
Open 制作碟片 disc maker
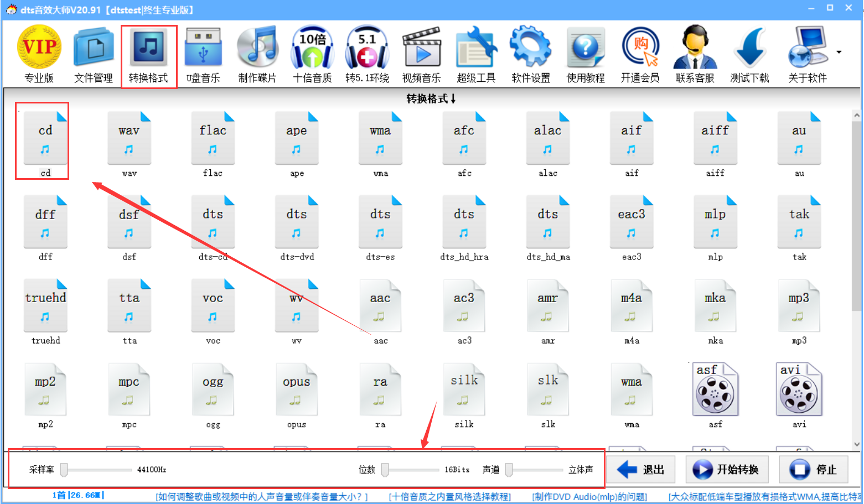[257, 55]
